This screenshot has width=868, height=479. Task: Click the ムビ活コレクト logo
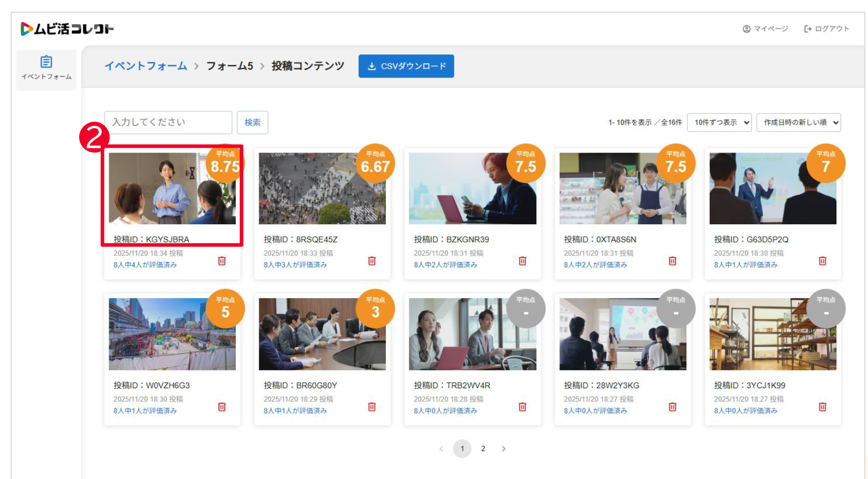[x=67, y=29]
